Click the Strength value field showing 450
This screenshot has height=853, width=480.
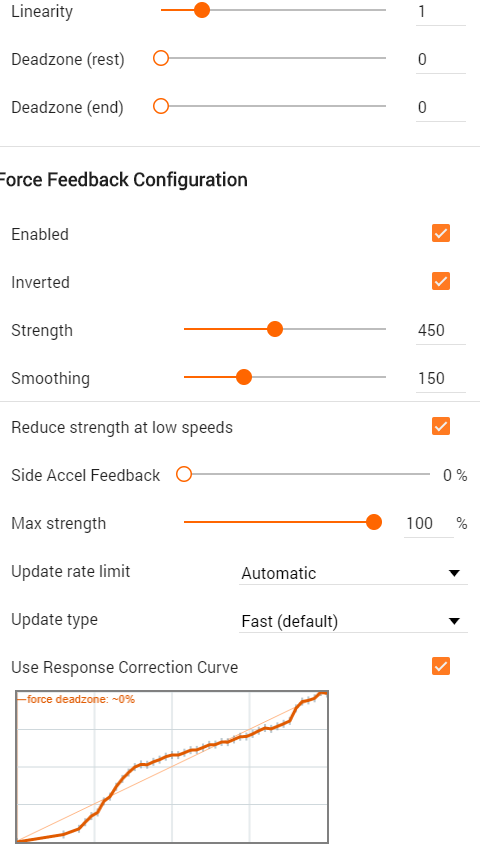tap(441, 331)
